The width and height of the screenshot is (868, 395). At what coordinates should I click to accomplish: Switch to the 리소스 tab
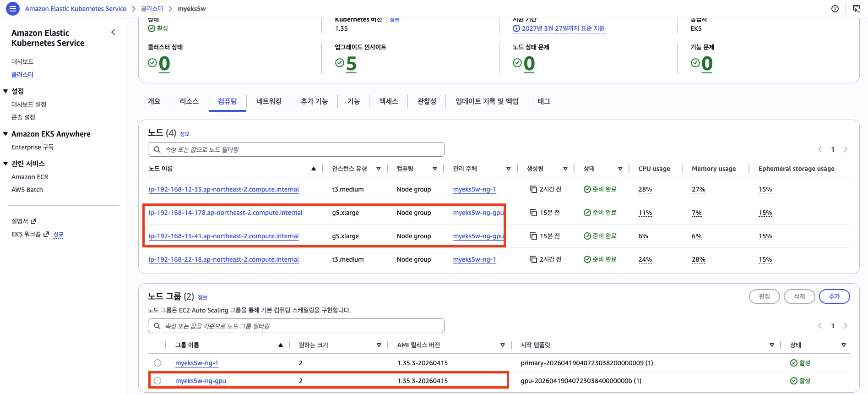pos(189,101)
